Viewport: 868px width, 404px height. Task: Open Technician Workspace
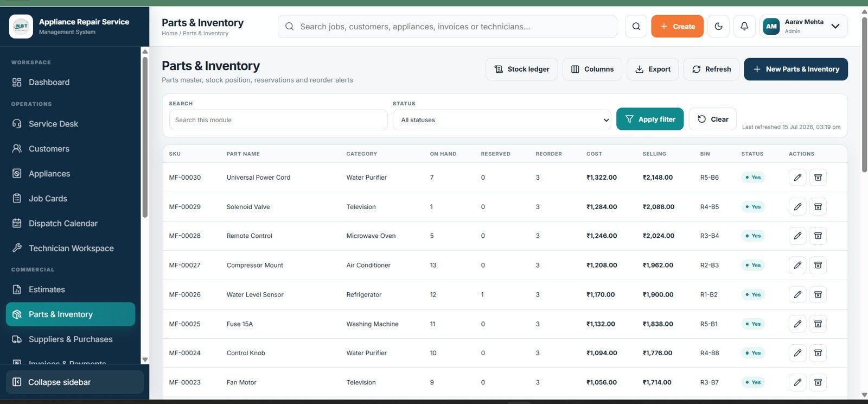click(x=71, y=248)
